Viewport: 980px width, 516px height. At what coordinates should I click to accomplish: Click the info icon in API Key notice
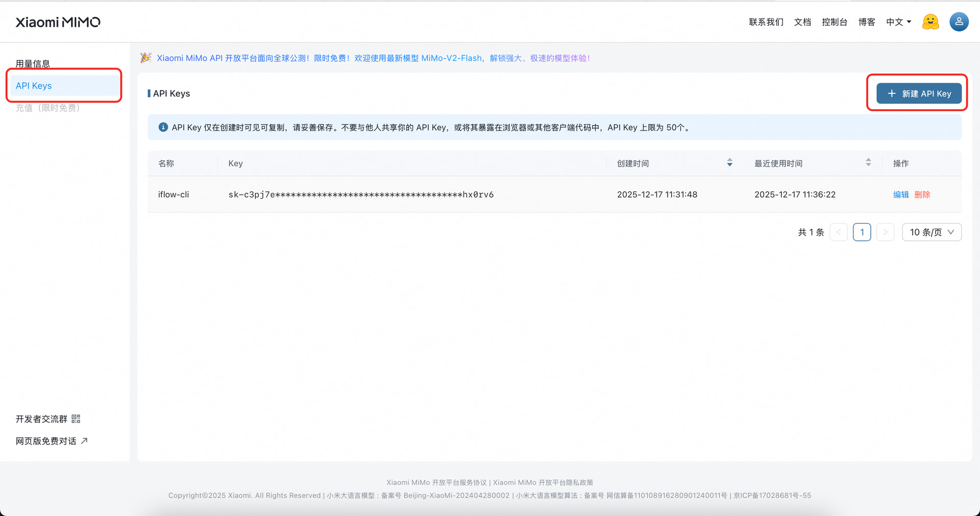click(x=163, y=127)
